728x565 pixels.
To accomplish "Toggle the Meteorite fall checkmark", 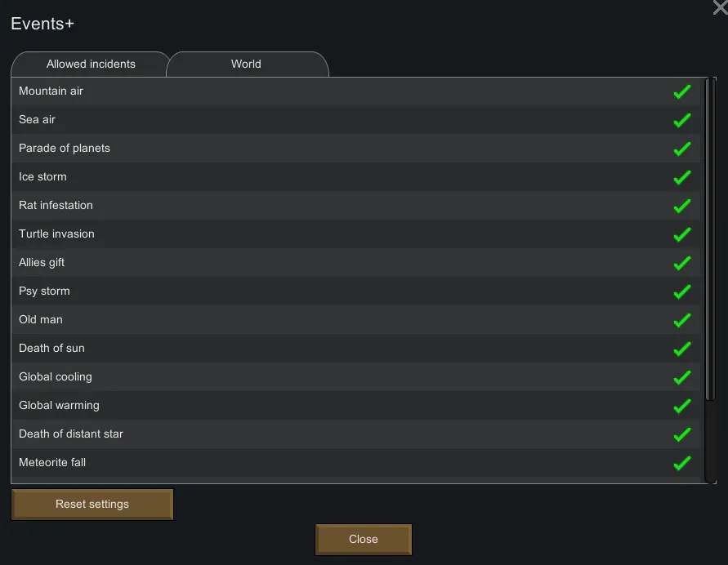I will [x=682, y=463].
